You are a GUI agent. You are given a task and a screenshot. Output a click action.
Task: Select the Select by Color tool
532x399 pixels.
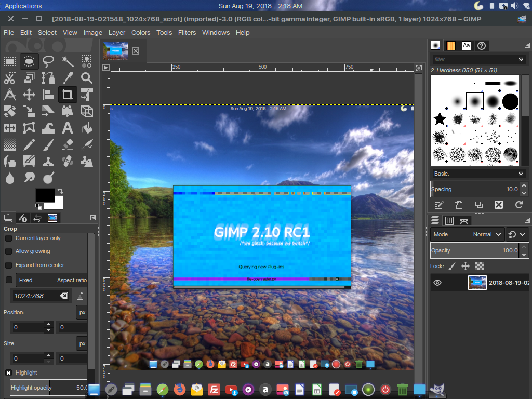coord(87,61)
